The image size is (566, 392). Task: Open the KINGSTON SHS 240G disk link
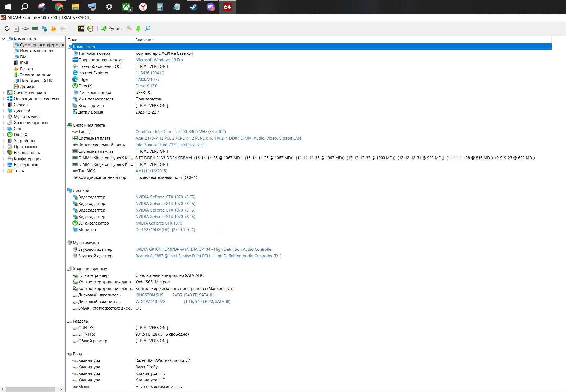click(x=175, y=295)
